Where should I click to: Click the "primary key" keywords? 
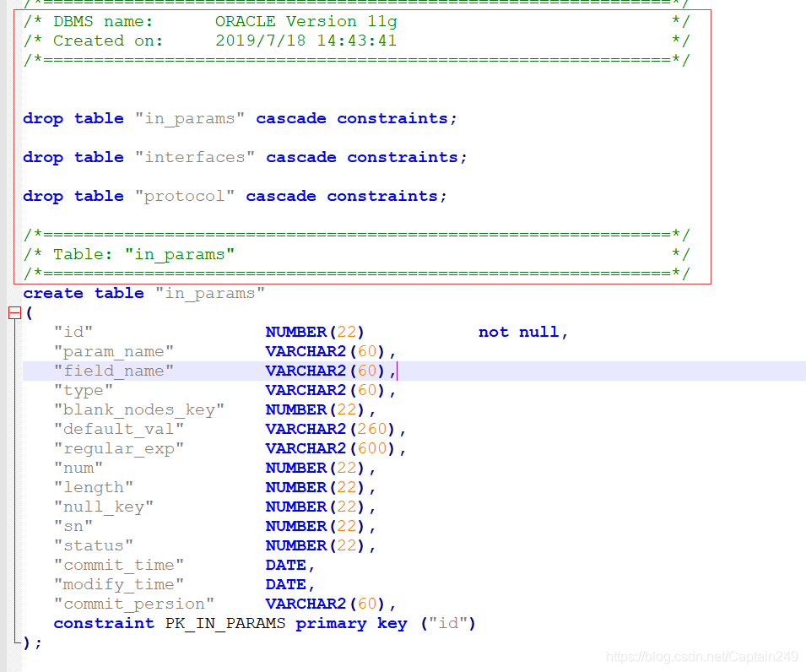[352, 623]
